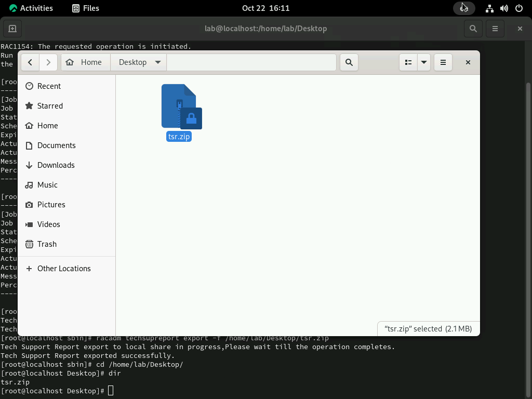The width and height of the screenshot is (532, 399).
Task: Open Recent in the sidebar
Action: tap(66, 86)
